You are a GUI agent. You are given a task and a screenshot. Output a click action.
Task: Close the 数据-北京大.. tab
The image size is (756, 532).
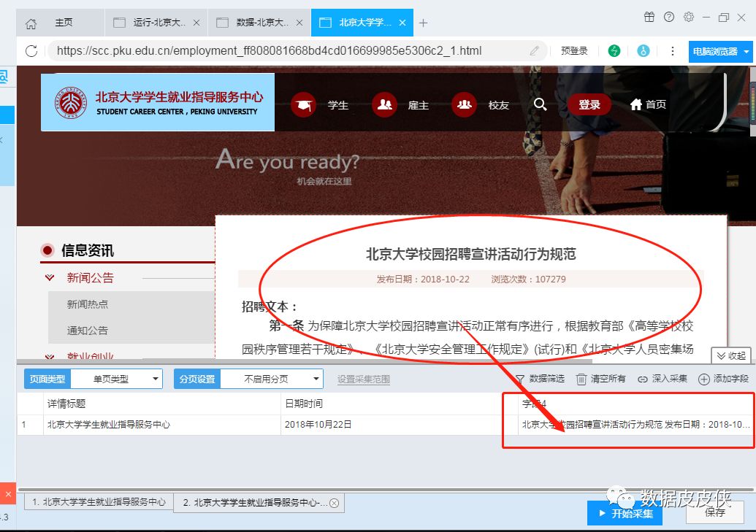click(299, 23)
